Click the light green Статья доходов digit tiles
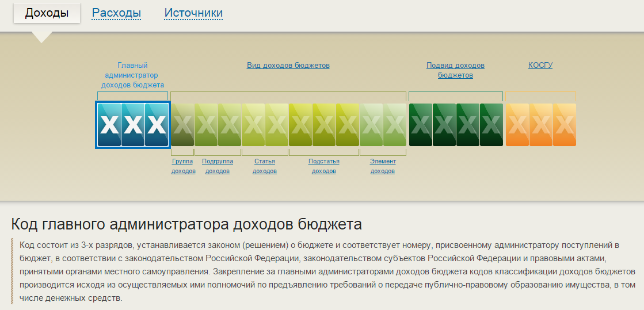This screenshot has height=310, width=644. click(265, 125)
